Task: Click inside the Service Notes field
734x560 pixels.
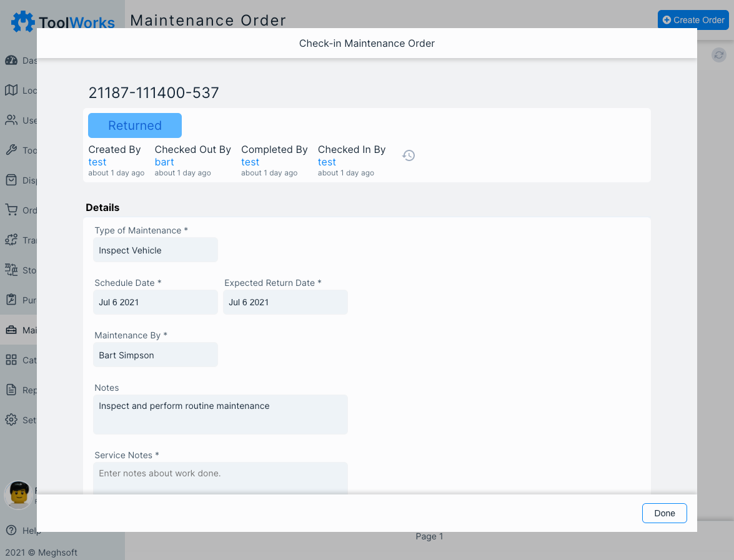Action: pyautogui.click(x=220, y=476)
